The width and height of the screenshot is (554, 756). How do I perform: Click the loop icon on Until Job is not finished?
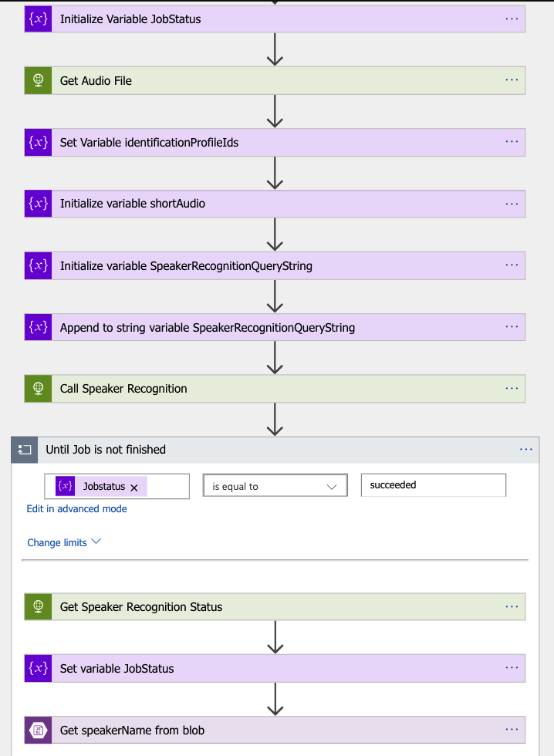pyautogui.click(x=25, y=450)
